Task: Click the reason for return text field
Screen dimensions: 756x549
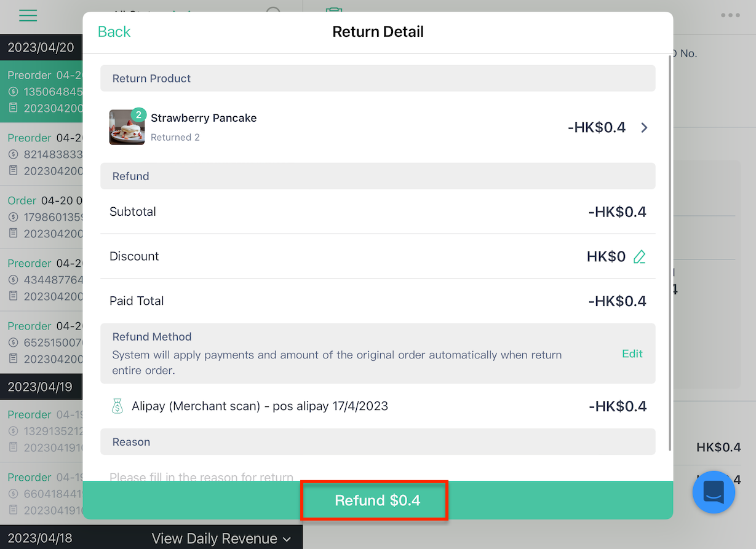Action: (378, 474)
